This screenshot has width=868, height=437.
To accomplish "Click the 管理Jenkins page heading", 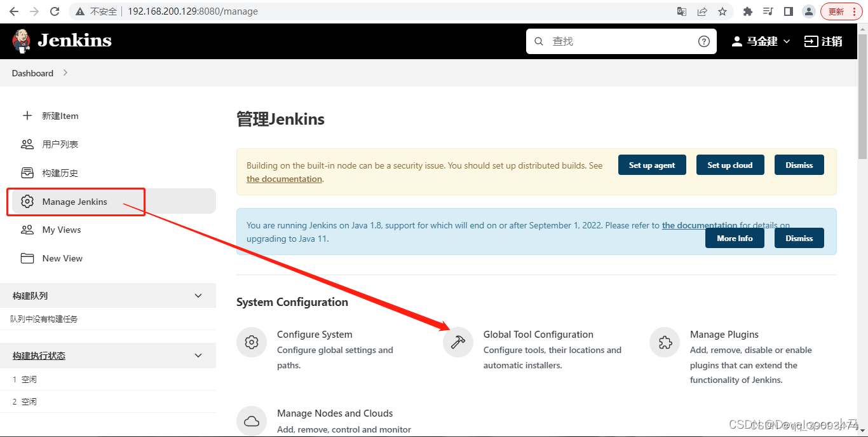I will [x=280, y=119].
